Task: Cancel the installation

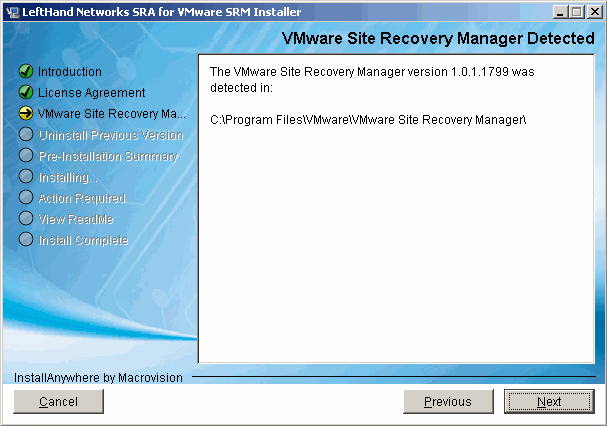Action: click(x=58, y=402)
